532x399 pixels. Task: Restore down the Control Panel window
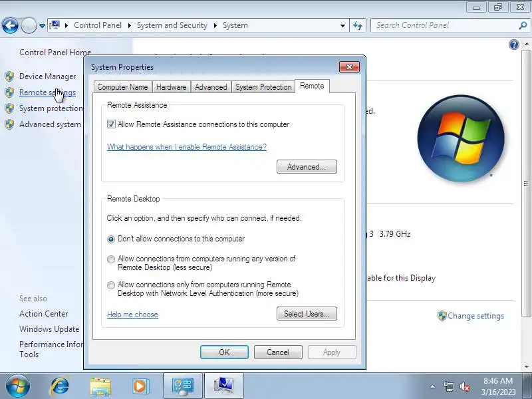tap(497, 7)
